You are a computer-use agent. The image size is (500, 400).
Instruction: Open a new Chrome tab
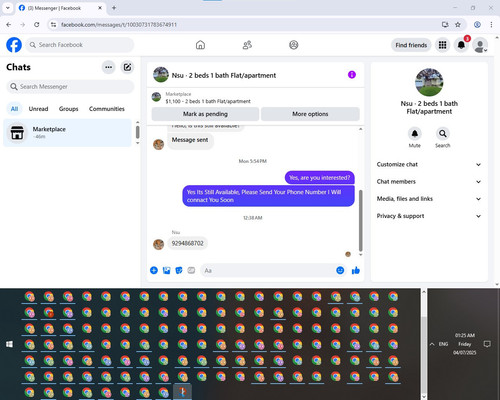pyautogui.click(x=114, y=8)
